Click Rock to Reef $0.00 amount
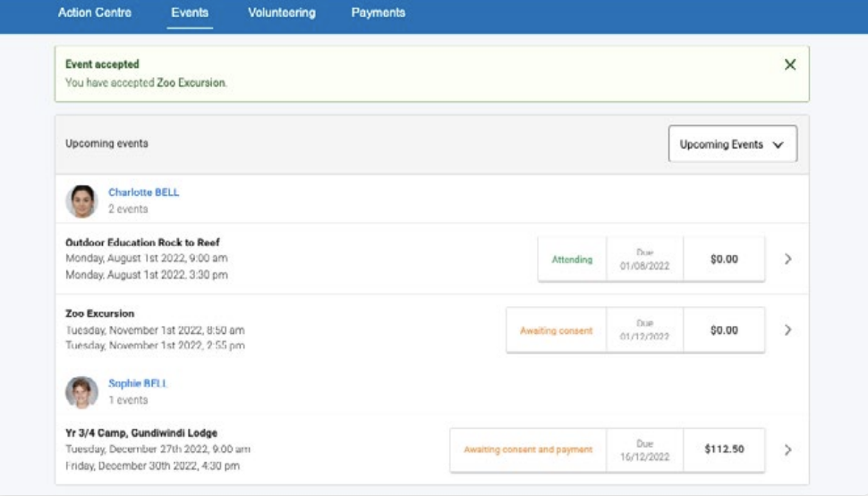 [x=724, y=259]
